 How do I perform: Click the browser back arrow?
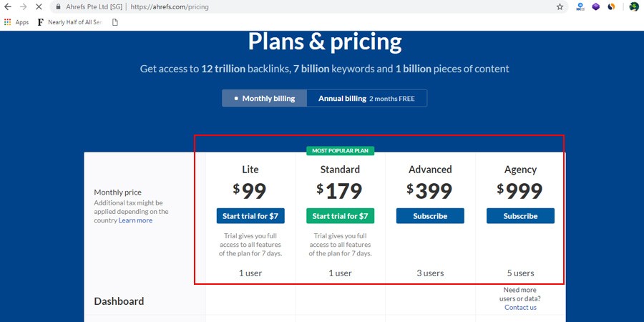[x=8, y=6]
